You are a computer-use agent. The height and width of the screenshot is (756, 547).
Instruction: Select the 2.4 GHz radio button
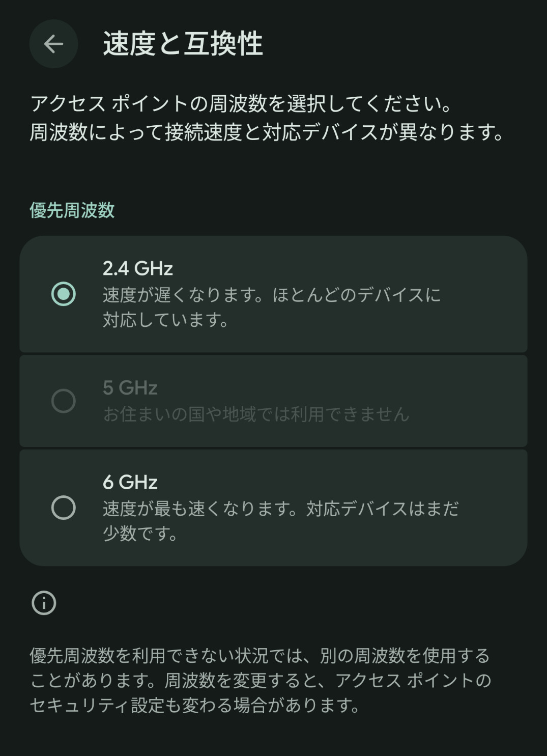64,294
